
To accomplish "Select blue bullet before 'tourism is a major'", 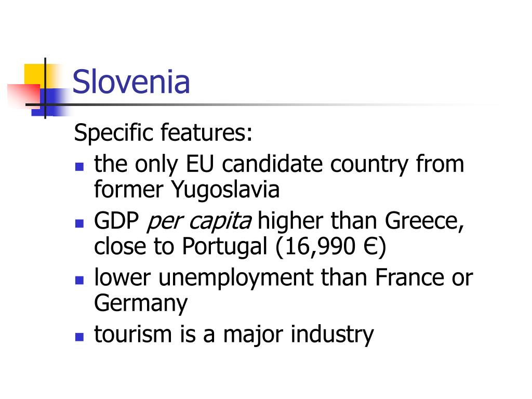I will pos(79,337).
